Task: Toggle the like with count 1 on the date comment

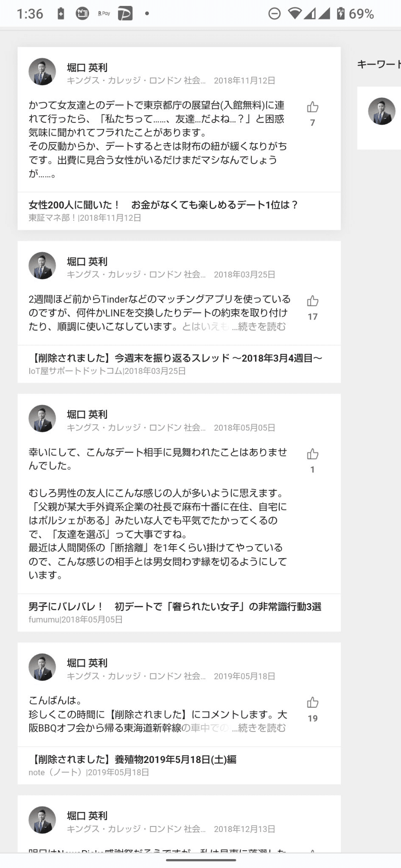Action: 313,454
